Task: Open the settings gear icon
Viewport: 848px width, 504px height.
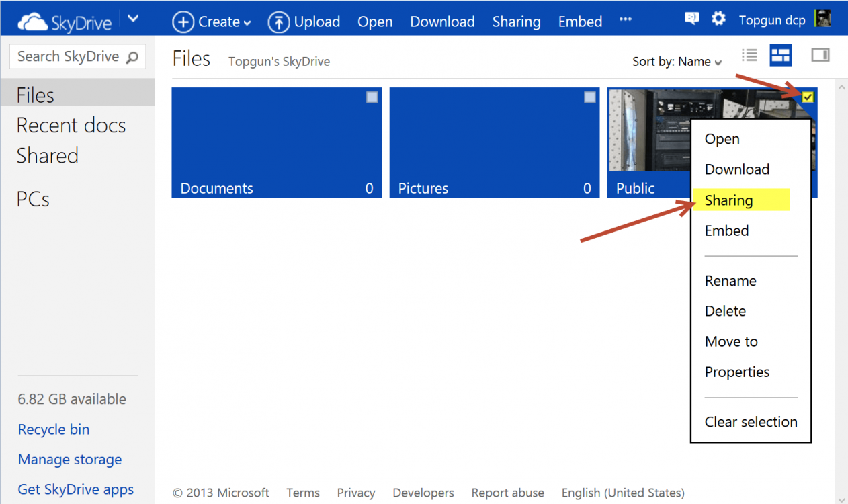Action: pos(718,18)
